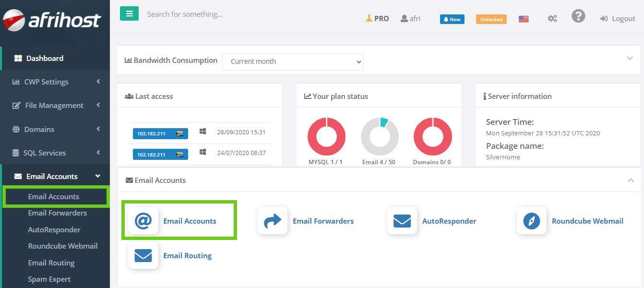Open the settings gears icon

tap(552, 19)
